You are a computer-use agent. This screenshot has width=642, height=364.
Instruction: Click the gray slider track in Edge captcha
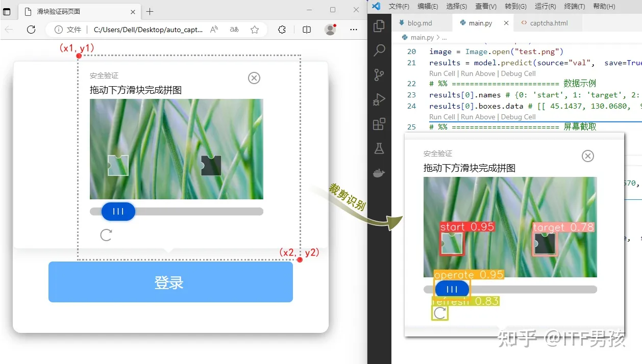(177, 212)
